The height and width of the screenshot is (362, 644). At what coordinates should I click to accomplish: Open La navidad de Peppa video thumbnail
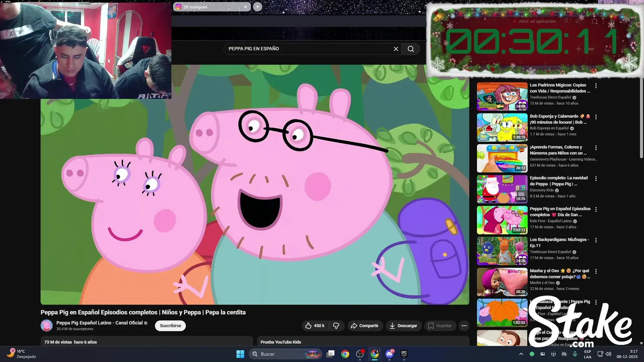pyautogui.click(x=502, y=189)
